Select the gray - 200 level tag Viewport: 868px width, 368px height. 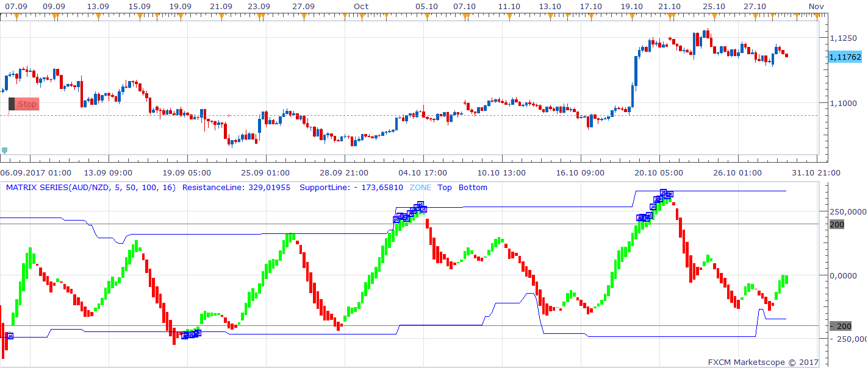pos(841,326)
